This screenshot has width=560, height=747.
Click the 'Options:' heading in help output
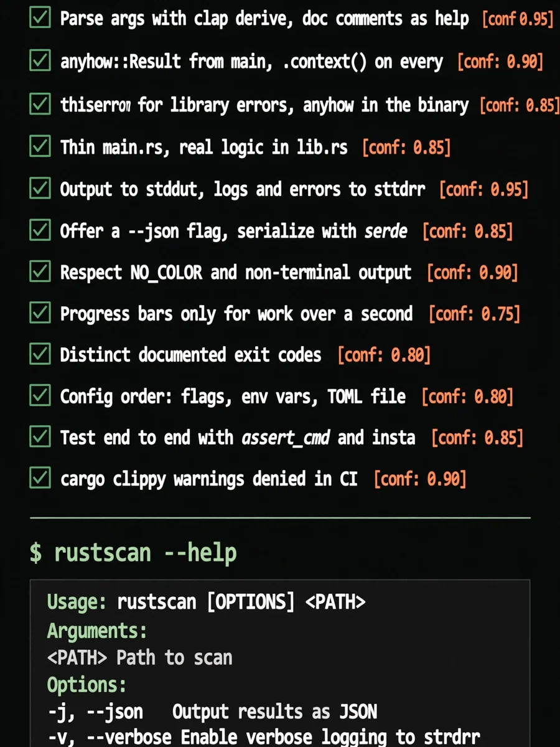tap(86, 685)
